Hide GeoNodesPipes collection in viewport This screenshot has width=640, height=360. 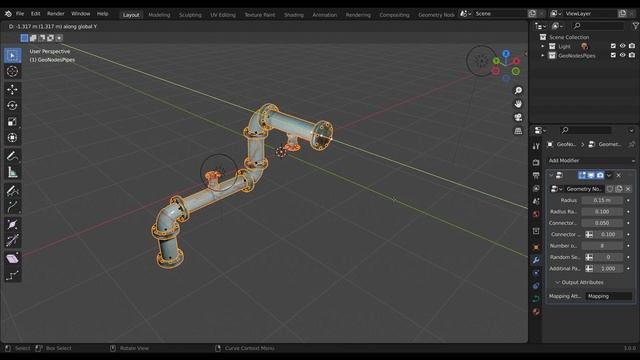click(x=622, y=55)
